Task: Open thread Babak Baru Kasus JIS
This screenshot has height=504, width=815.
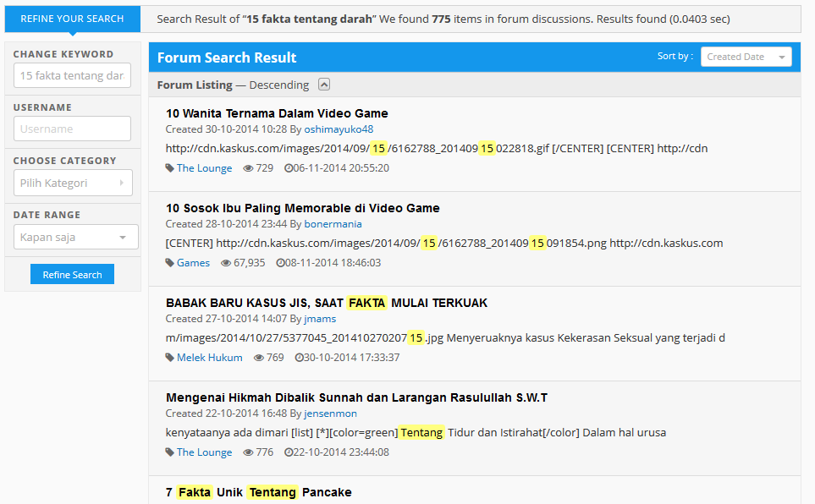Action: (x=327, y=303)
